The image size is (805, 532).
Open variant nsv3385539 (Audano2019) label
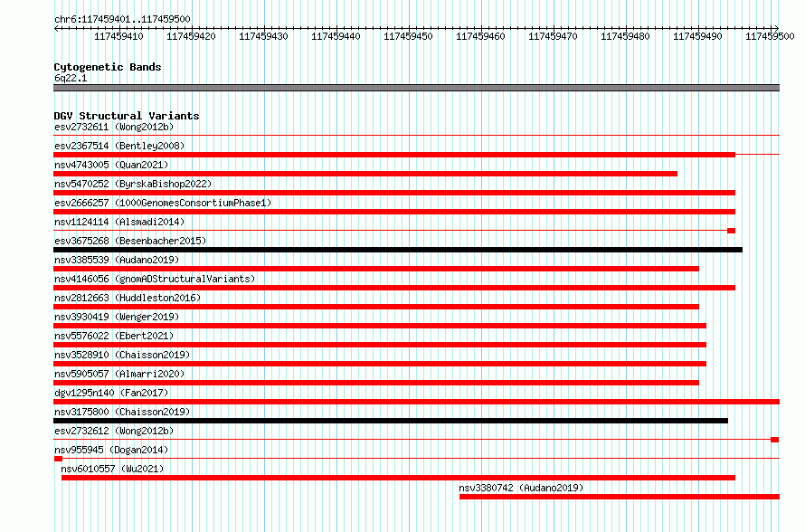click(x=117, y=260)
